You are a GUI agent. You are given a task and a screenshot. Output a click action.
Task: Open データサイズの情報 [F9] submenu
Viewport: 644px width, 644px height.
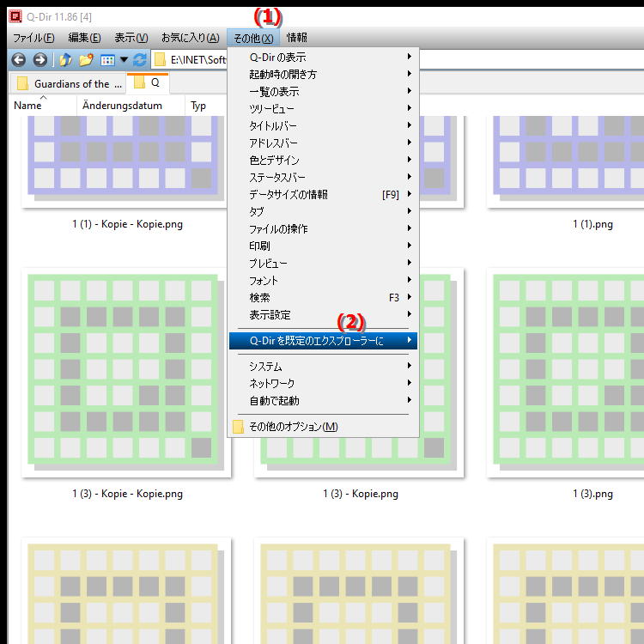[x=323, y=195]
